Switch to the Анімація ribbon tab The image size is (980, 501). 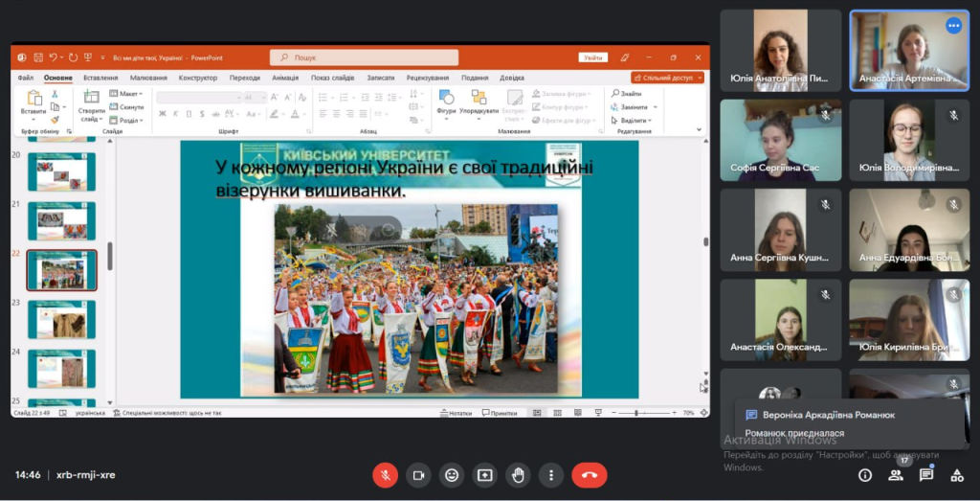[x=285, y=78]
